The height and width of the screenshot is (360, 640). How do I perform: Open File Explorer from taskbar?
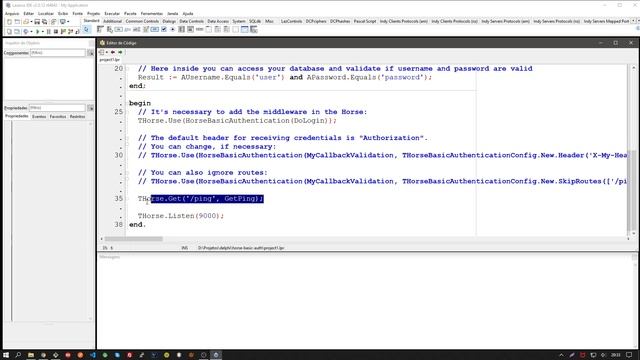tap(31, 355)
